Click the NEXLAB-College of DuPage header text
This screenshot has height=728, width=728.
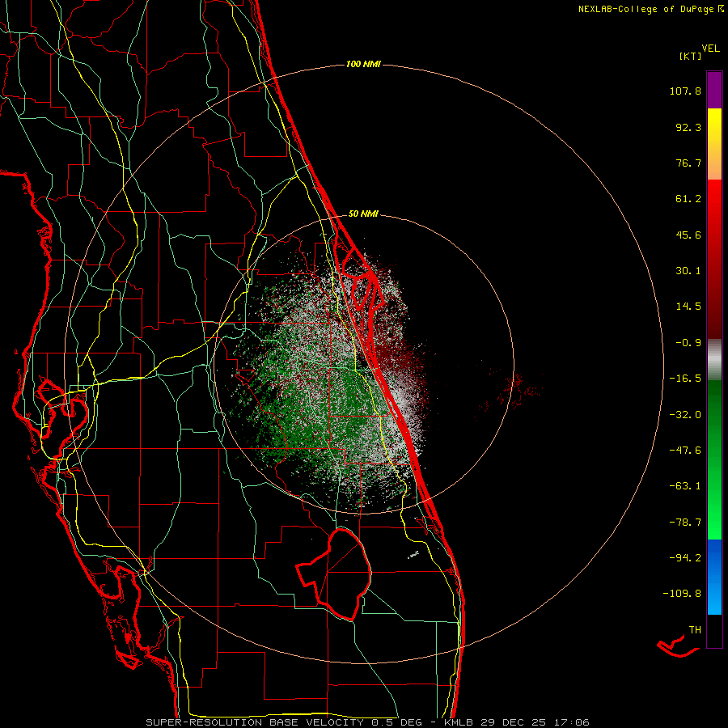tap(647, 9)
